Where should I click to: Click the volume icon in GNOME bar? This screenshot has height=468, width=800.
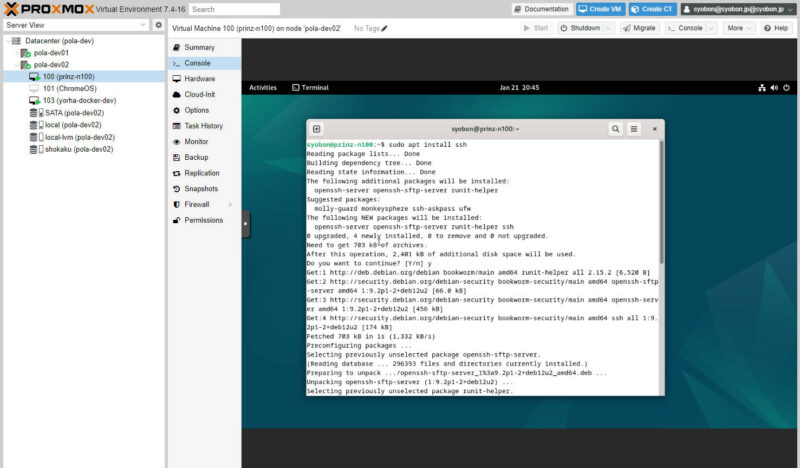(774, 88)
